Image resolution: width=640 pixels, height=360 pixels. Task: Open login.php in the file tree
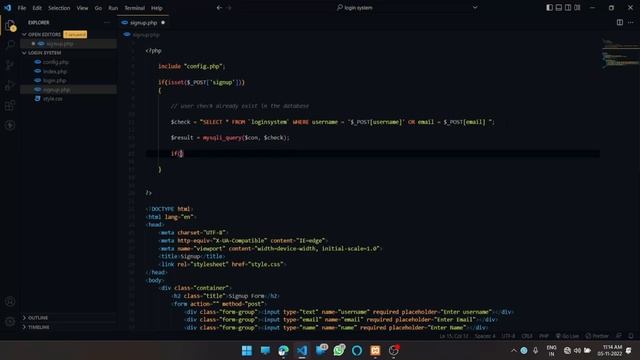[x=68, y=80]
